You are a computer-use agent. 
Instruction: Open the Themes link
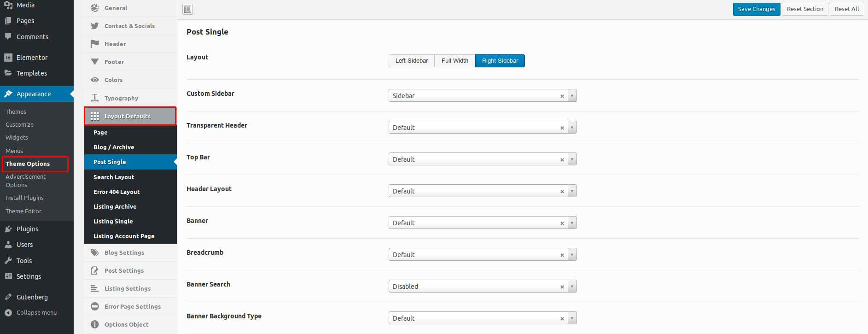click(16, 111)
